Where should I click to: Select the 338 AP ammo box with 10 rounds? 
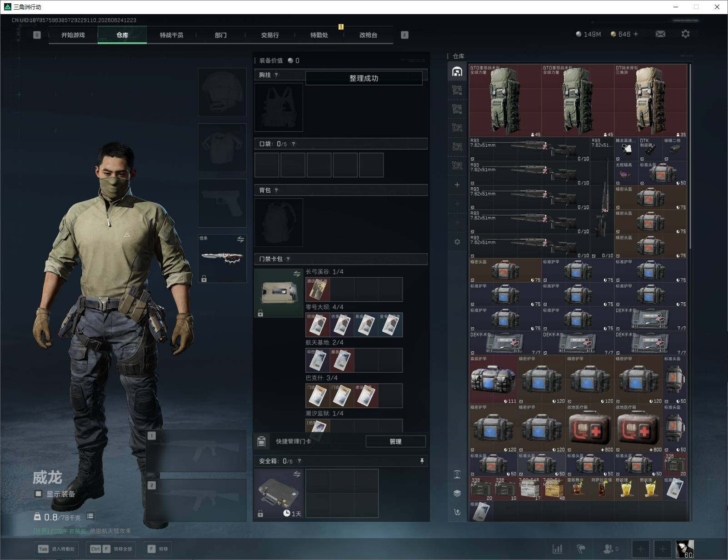505,489
